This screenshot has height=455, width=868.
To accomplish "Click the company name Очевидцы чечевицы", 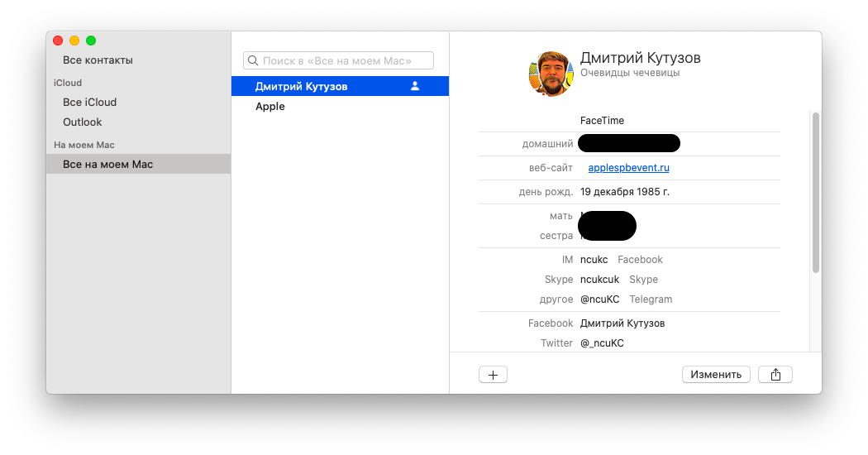I will point(630,73).
